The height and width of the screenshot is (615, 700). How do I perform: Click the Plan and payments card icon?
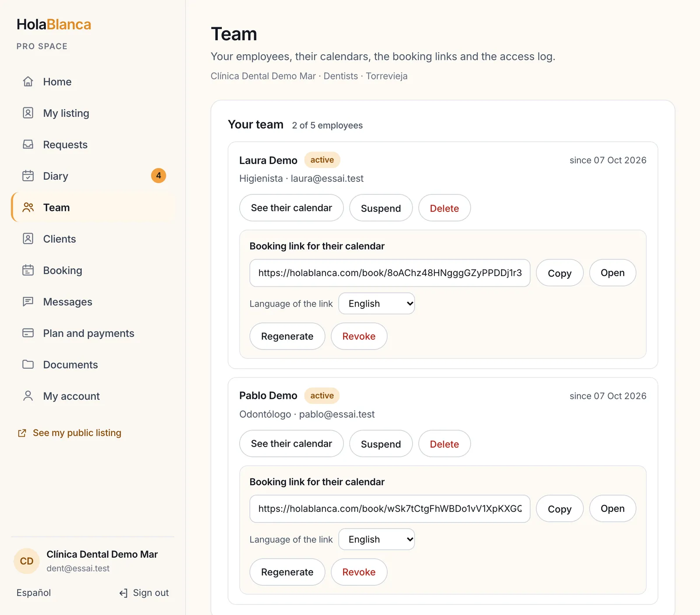[28, 333]
